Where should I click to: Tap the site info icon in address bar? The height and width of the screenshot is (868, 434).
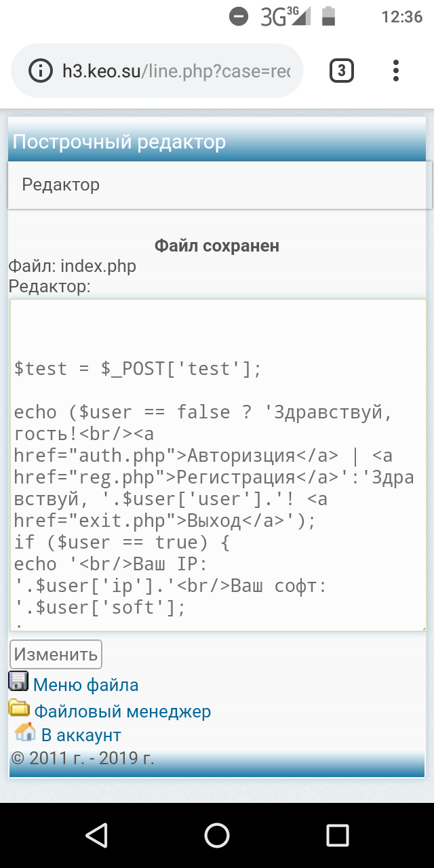pyautogui.click(x=41, y=71)
